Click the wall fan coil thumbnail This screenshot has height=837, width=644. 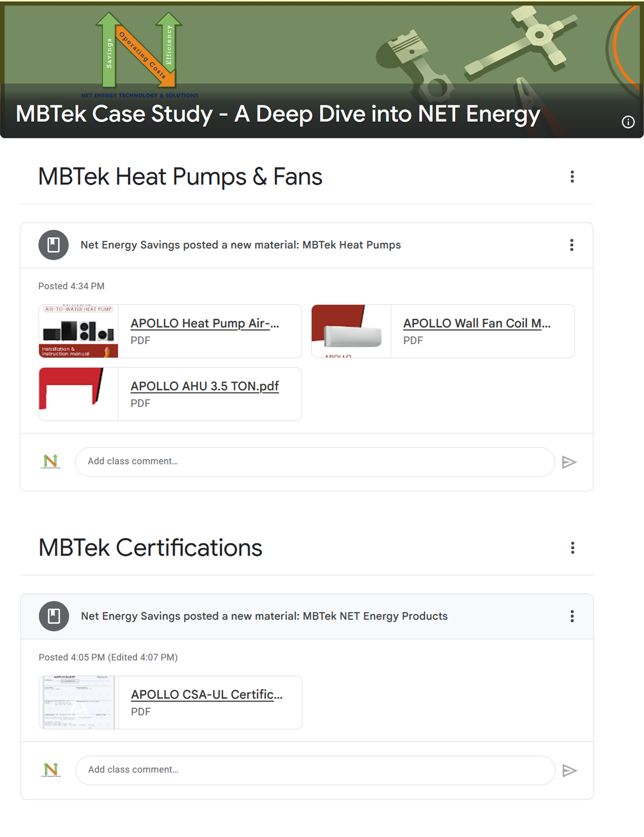point(351,331)
